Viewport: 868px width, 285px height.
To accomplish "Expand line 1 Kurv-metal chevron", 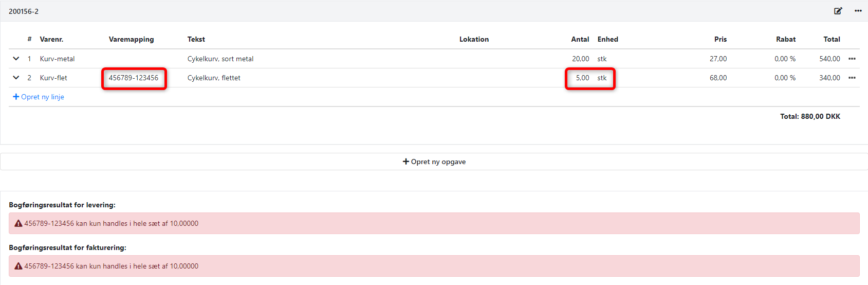I will click(16, 59).
